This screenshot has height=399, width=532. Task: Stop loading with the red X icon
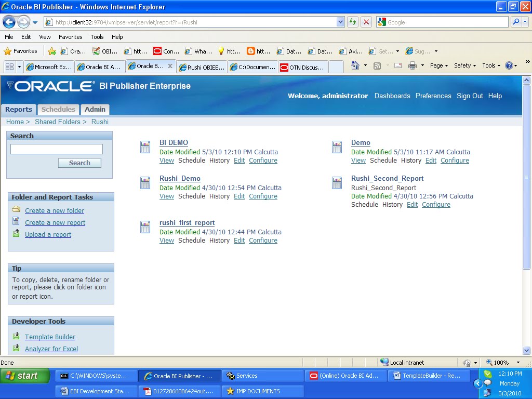pos(366,22)
